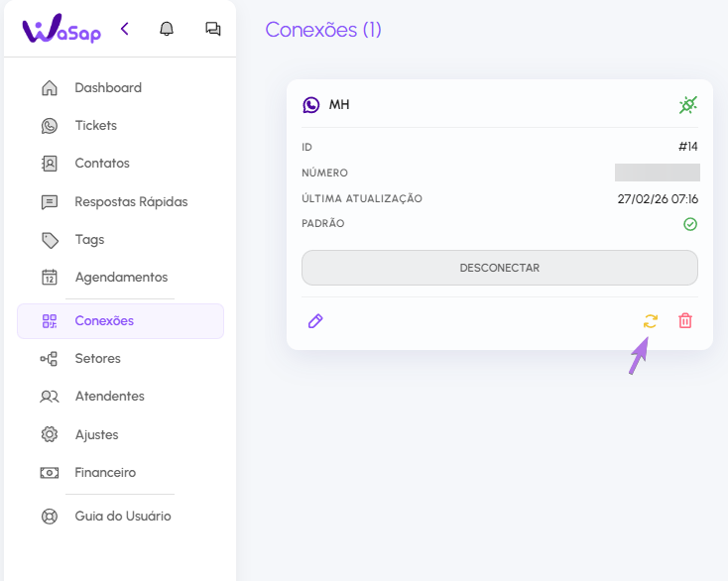Open the Agendamentos calendar icon

(50, 278)
